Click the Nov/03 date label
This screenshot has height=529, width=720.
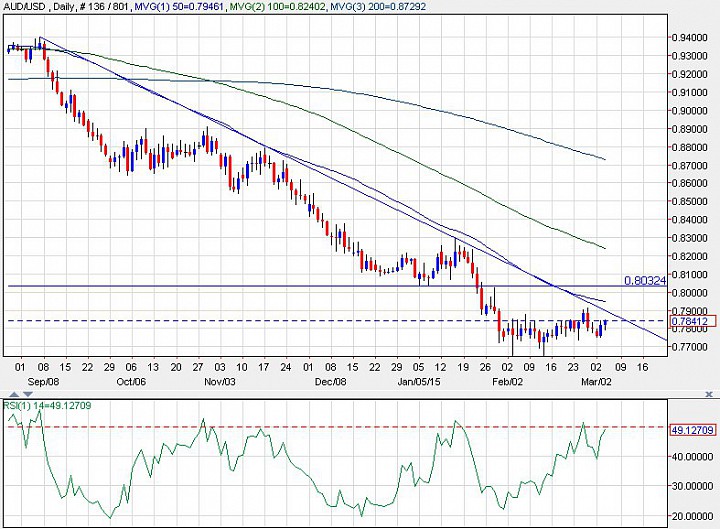click(220, 382)
